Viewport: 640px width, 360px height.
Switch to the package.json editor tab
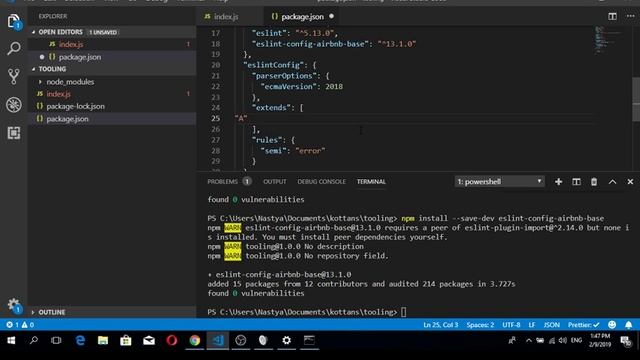point(303,17)
